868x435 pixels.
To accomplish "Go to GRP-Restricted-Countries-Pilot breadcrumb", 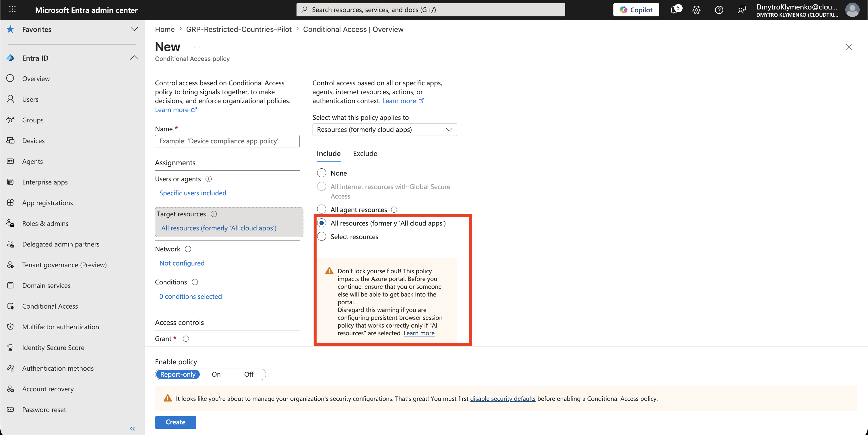I will [x=239, y=29].
